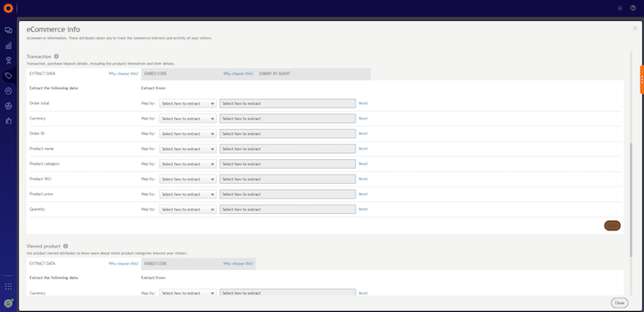
Task: Click the Close button at dialog bottom
Action: click(619, 303)
